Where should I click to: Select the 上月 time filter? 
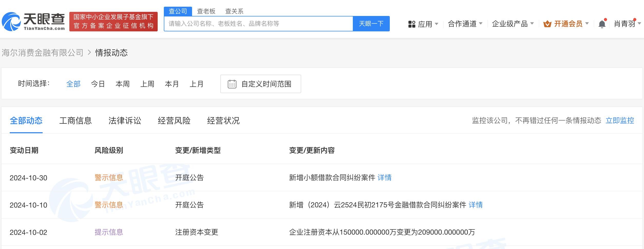pyautogui.click(x=196, y=84)
